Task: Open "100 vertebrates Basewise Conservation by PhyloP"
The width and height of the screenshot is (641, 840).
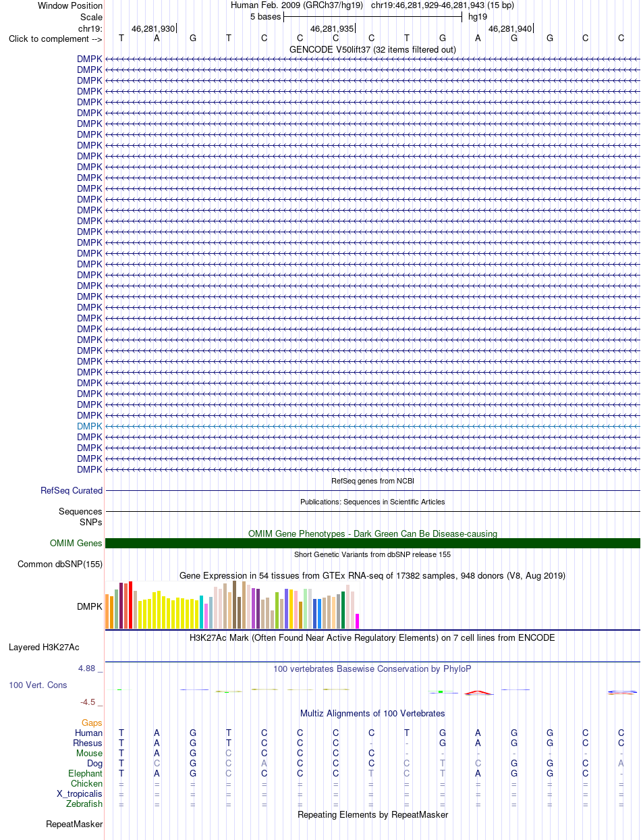Action: point(372,669)
